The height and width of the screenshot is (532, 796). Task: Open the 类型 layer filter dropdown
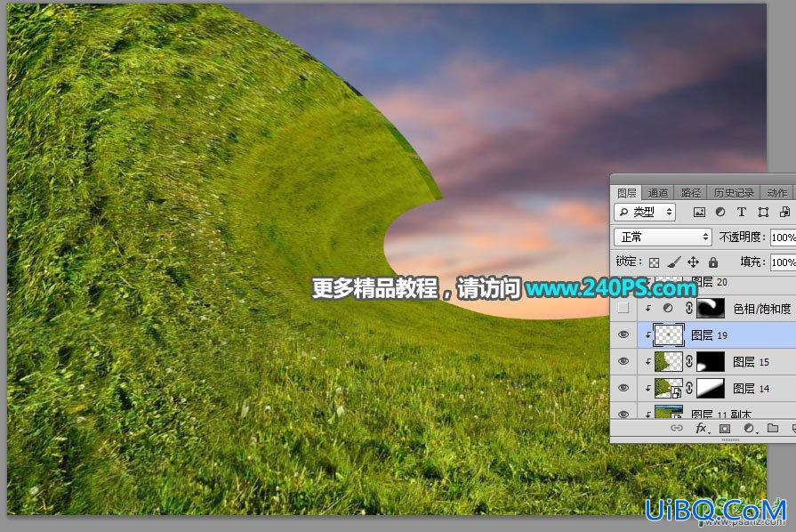point(645,213)
